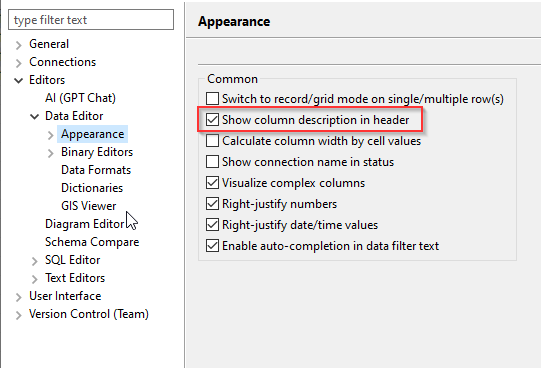
Task: Disable Visualize complex columns option
Action: (212, 183)
